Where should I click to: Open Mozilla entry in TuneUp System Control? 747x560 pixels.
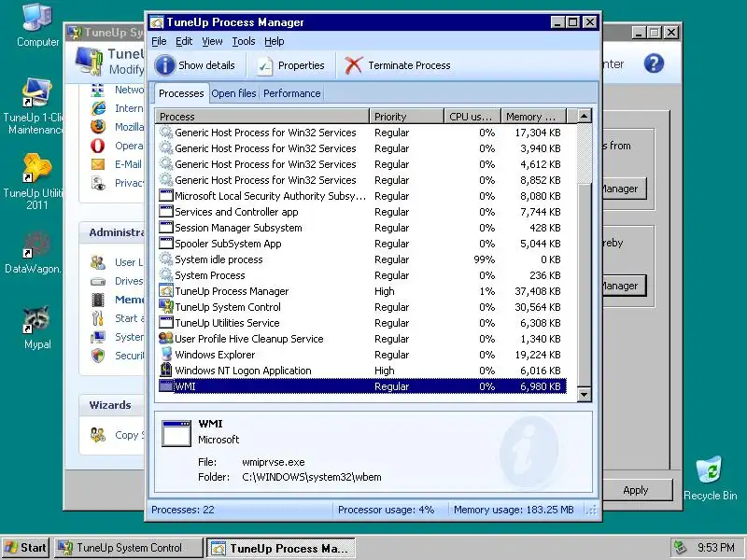(118, 127)
